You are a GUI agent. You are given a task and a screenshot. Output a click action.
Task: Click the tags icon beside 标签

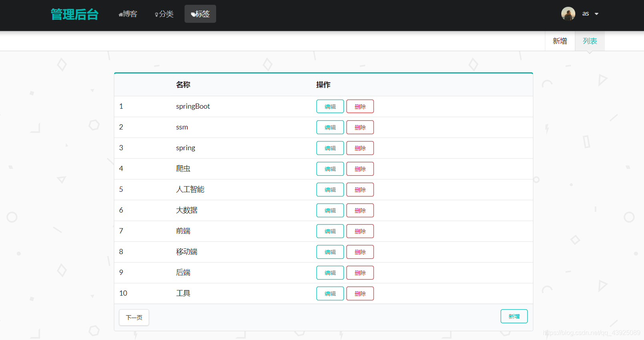tap(193, 15)
